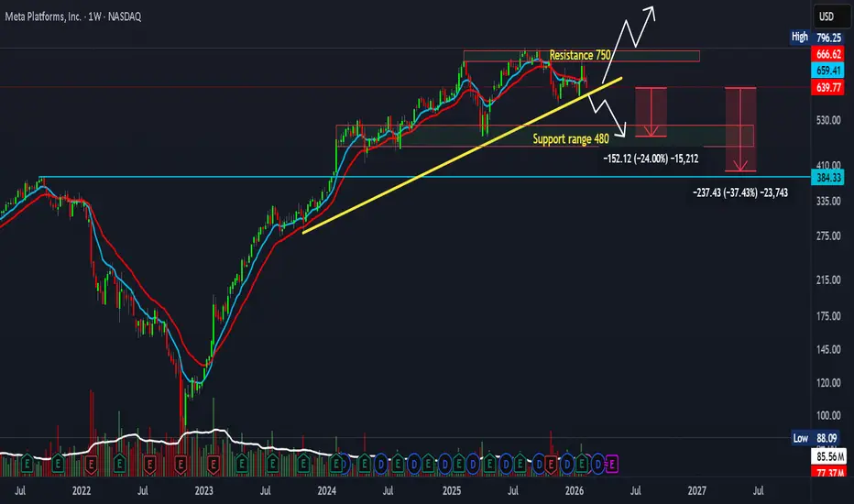Click the 120.00 price axis label
This screenshot has height=504, width=854.
pos(828,382)
